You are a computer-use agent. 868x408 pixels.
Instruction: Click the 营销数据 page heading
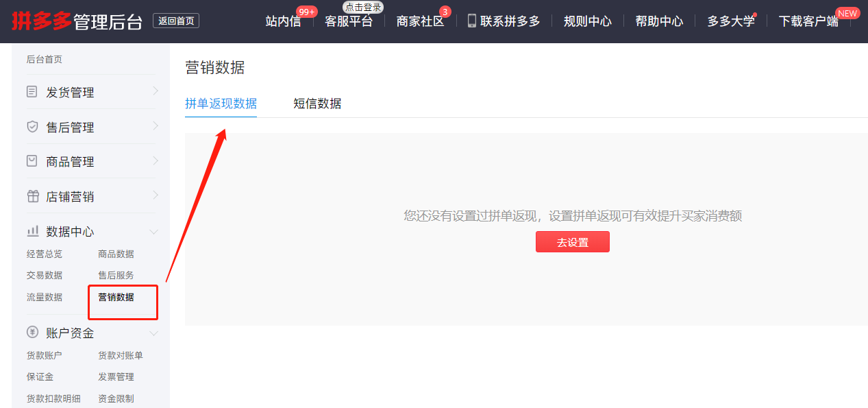pos(214,67)
